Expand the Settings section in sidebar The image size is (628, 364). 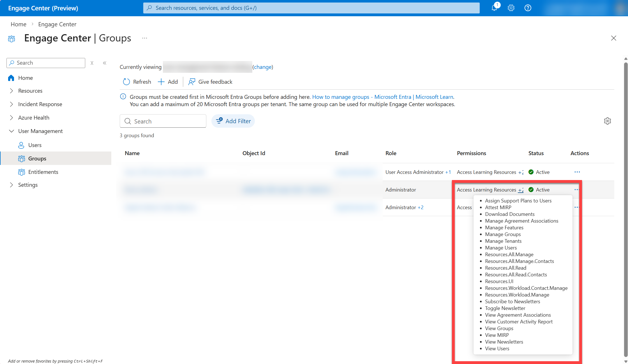11,185
